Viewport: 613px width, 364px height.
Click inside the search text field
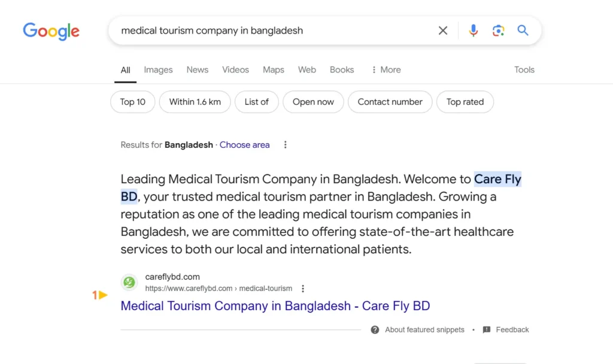point(269,31)
